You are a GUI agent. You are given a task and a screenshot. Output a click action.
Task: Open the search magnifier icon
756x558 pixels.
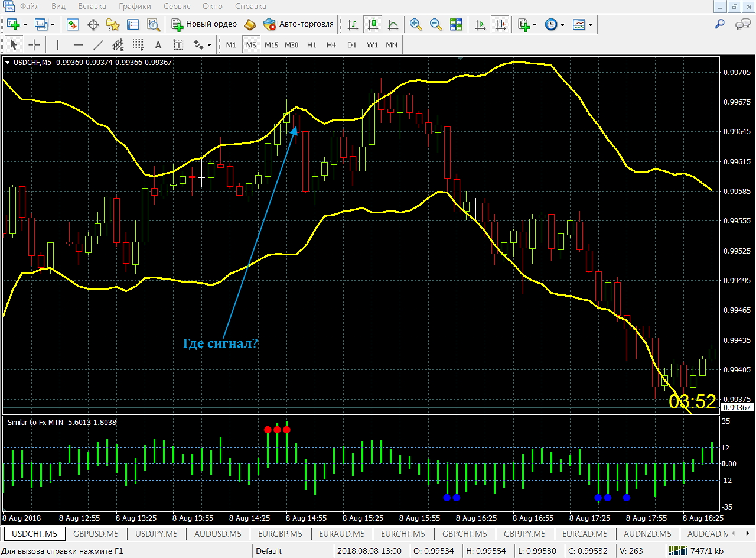720,24
